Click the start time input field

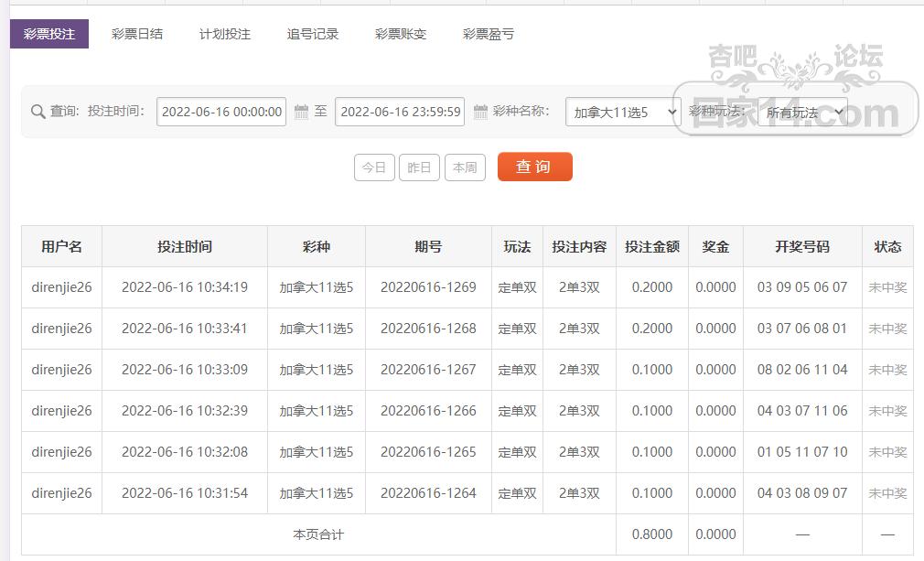pos(220,111)
